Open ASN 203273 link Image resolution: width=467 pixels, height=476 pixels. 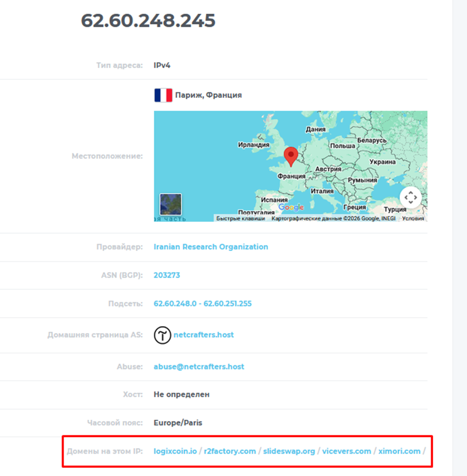(167, 275)
